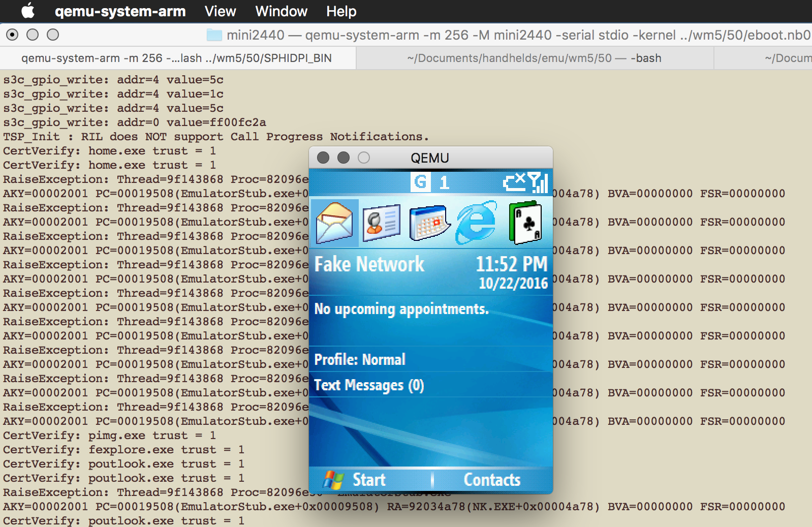Click the QEMU window title
Screen dimensions: 812x527
point(430,158)
